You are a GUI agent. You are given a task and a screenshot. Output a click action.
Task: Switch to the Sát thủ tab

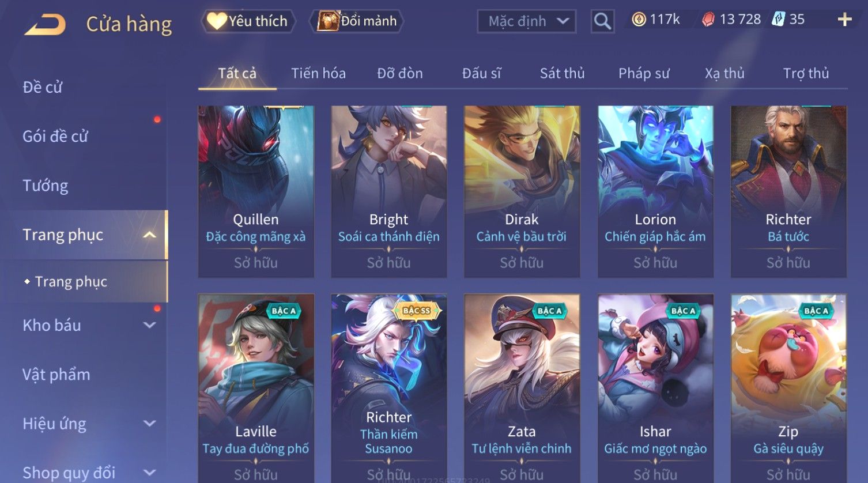pyautogui.click(x=562, y=73)
